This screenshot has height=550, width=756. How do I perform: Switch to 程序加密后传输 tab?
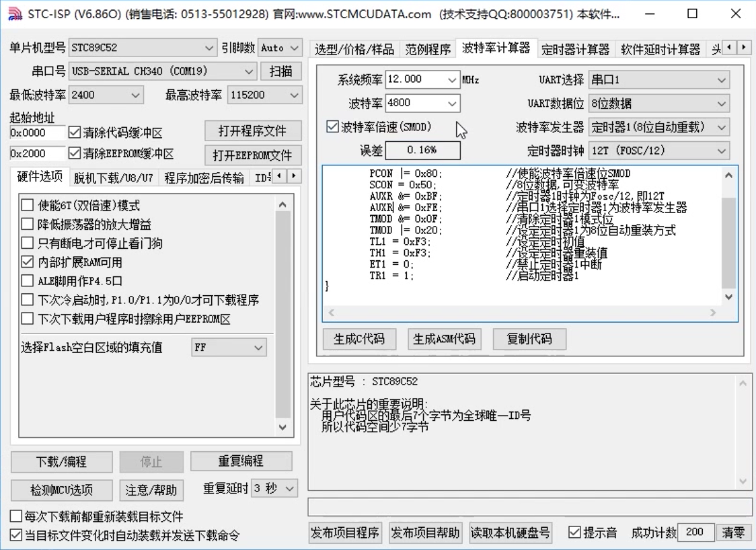pos(204,178)
